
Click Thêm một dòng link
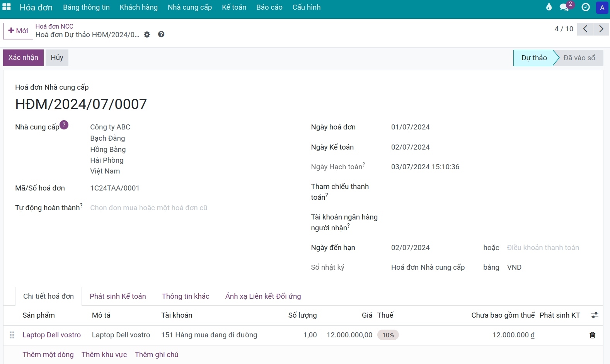click(48, 355)
